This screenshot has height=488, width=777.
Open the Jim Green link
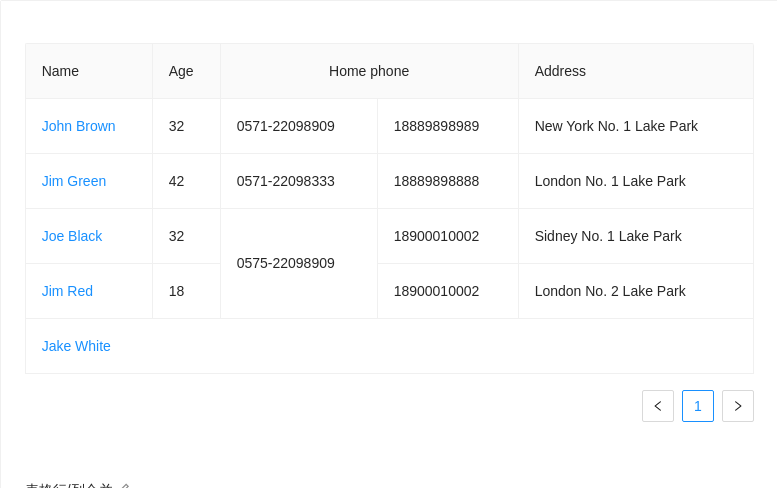coord(74,181)
